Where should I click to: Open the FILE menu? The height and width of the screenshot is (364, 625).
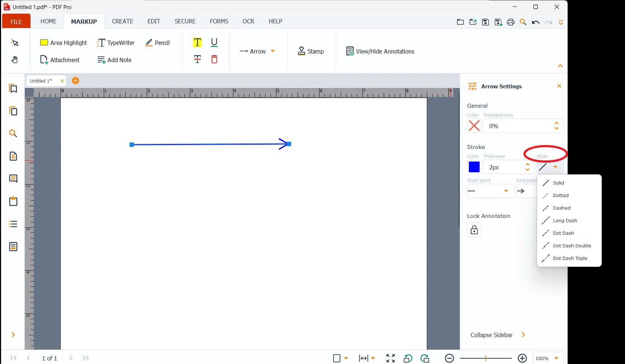pos(16,22)
